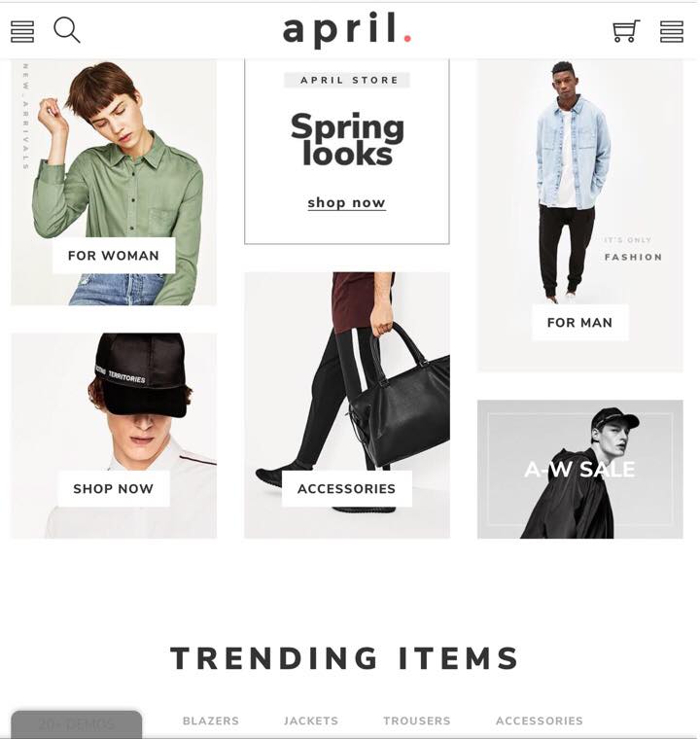Select the ACCESSORIES trending tab
700x739 pixels.
tap(540, 721)
